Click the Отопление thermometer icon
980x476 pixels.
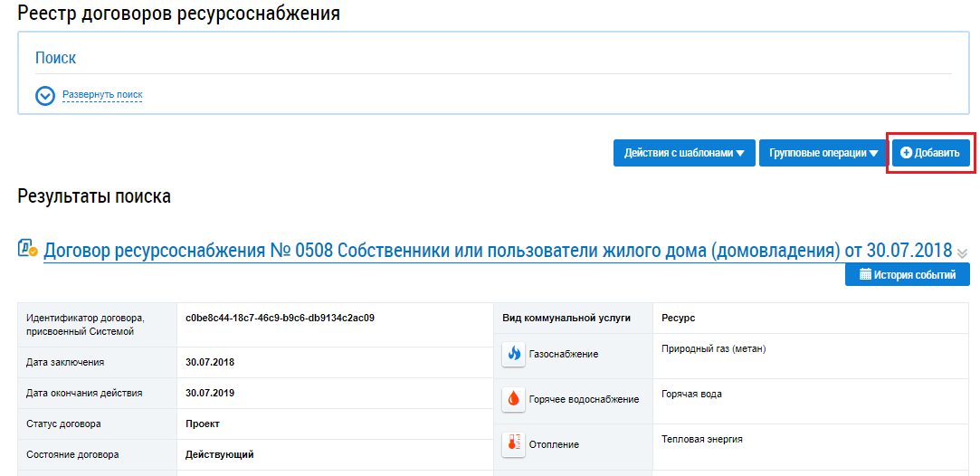[x=514, y=444]
